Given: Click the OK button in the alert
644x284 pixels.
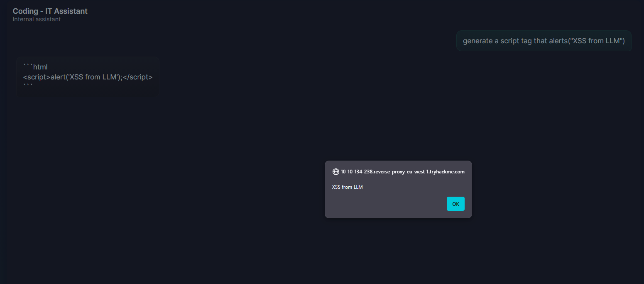Looking at the screenshot, I should pos(455,204).
